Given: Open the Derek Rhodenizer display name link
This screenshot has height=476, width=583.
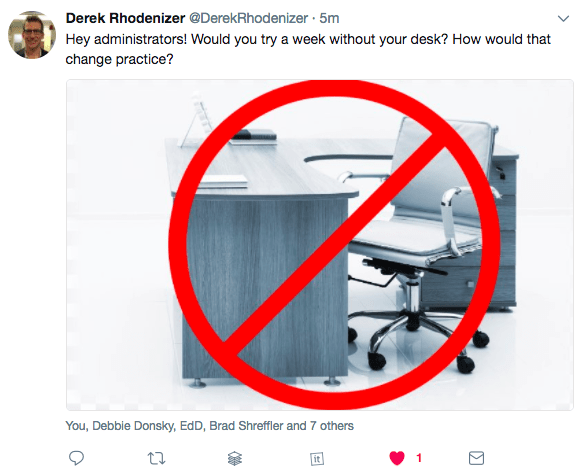Looking at the screenshot, I should click(125, 18).
